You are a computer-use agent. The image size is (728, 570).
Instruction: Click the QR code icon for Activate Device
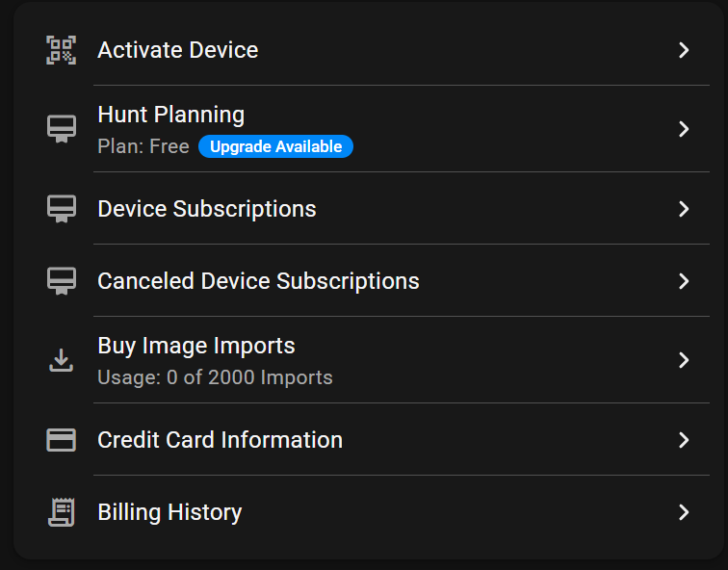click(62, 50)
